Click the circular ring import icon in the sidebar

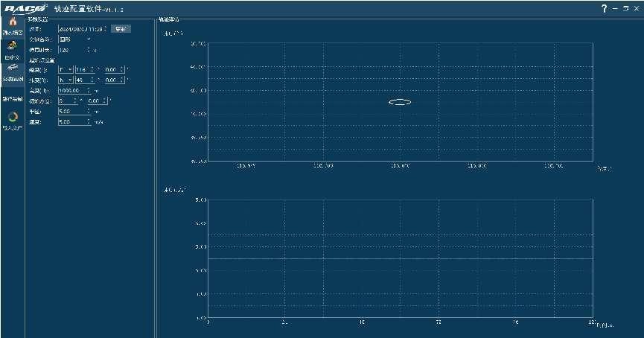pyautogui.click(x=13, y=117)
